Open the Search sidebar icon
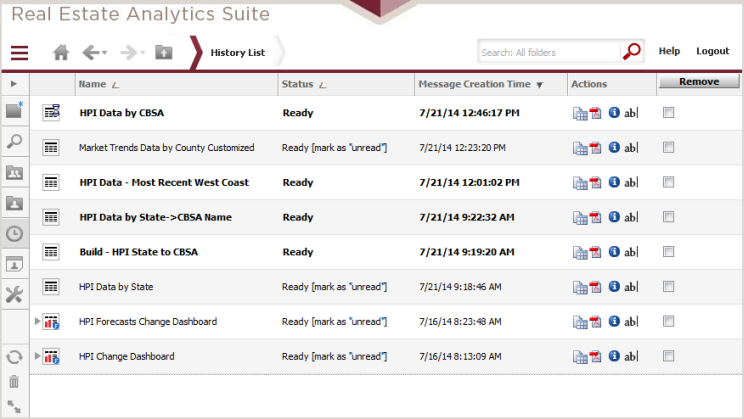Viewport: 744px width, 419px height. (14, 141)
